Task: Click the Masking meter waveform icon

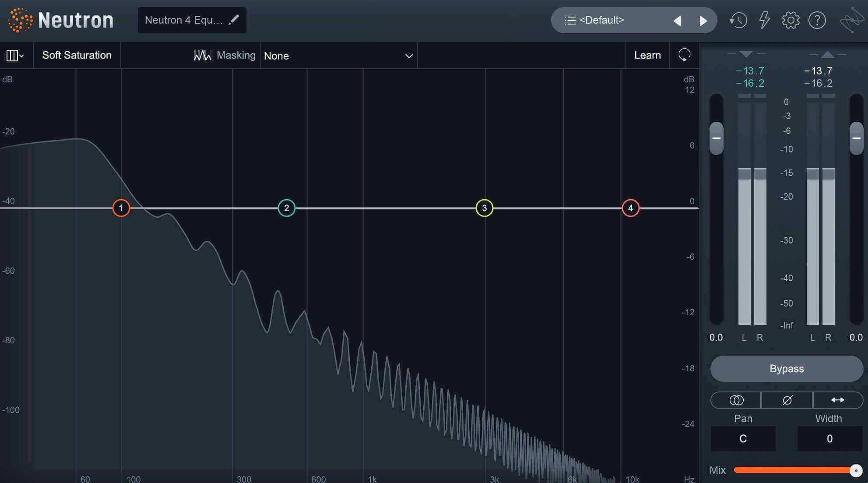Action: point(202,55)
